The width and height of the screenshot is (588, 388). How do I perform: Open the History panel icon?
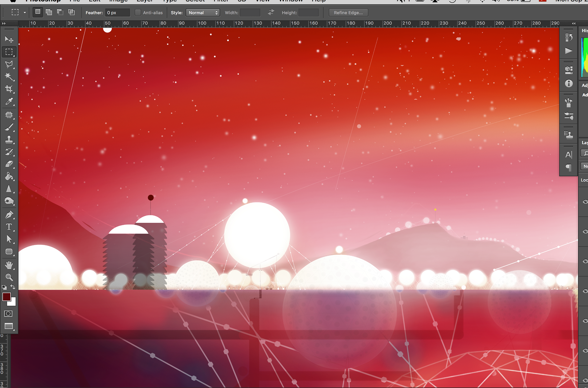(569, 37)
